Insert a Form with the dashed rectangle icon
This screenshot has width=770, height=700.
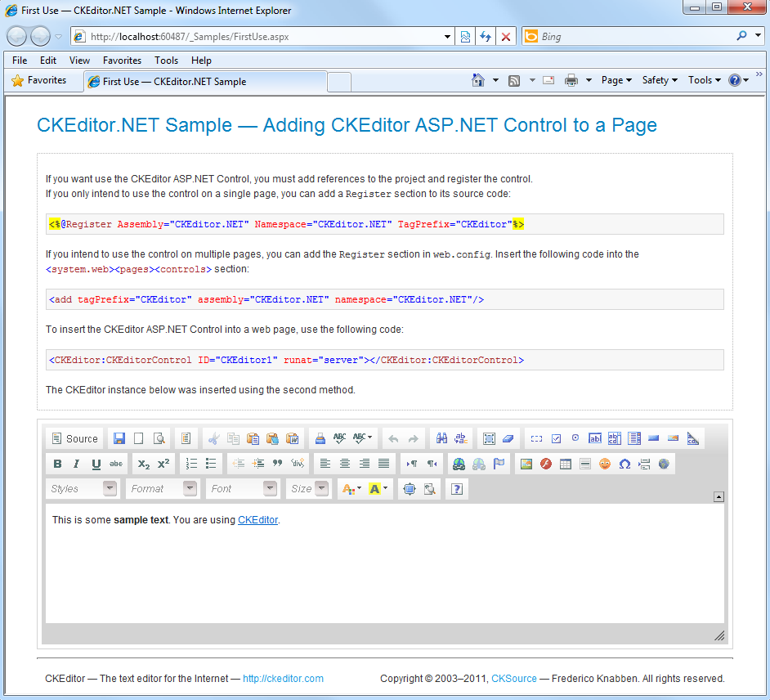[536, 438]
